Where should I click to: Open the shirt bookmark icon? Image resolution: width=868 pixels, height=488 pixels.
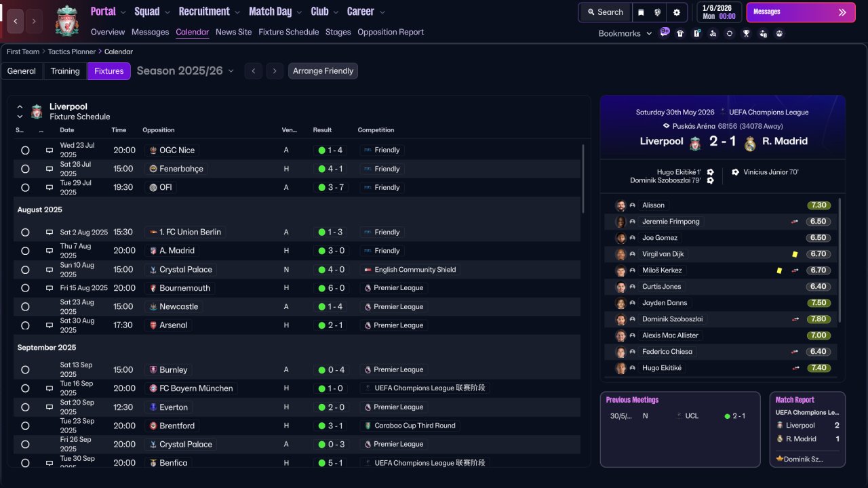coord(680,33)
